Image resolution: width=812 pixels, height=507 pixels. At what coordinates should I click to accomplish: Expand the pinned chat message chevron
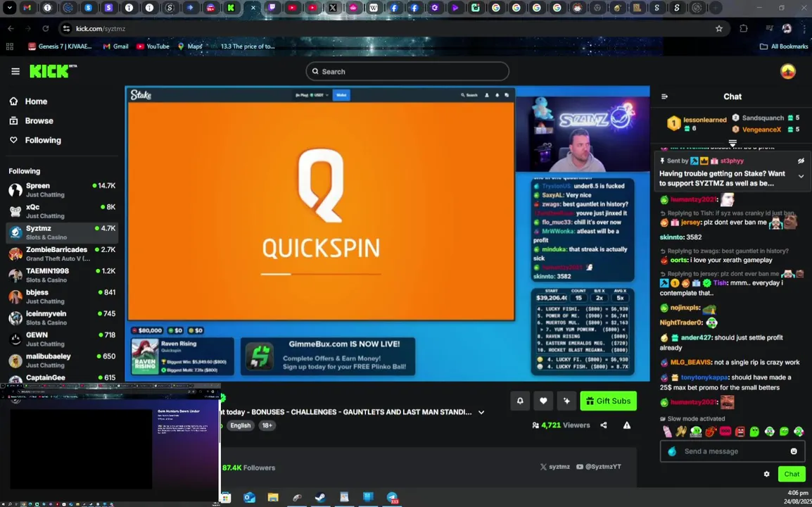pyautogui.click(x=801, y=176)
